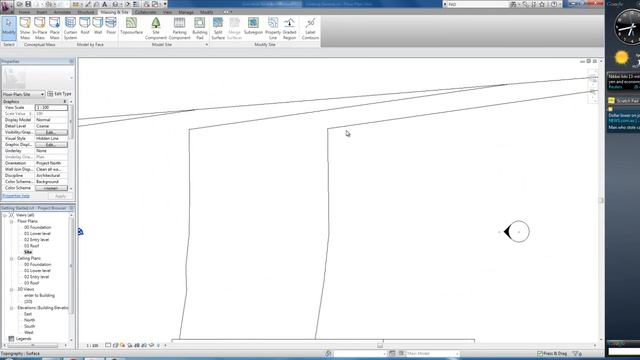Create a Toposurface
Image resolution: width=640 pixels, height=360 pixels.
[131, 26]
